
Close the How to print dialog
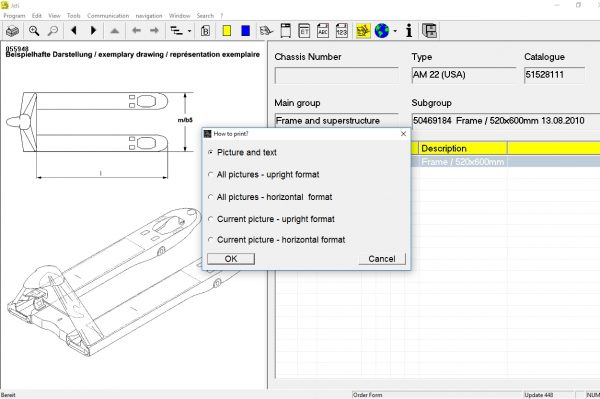pyautogui.click(x=403, y=134)
